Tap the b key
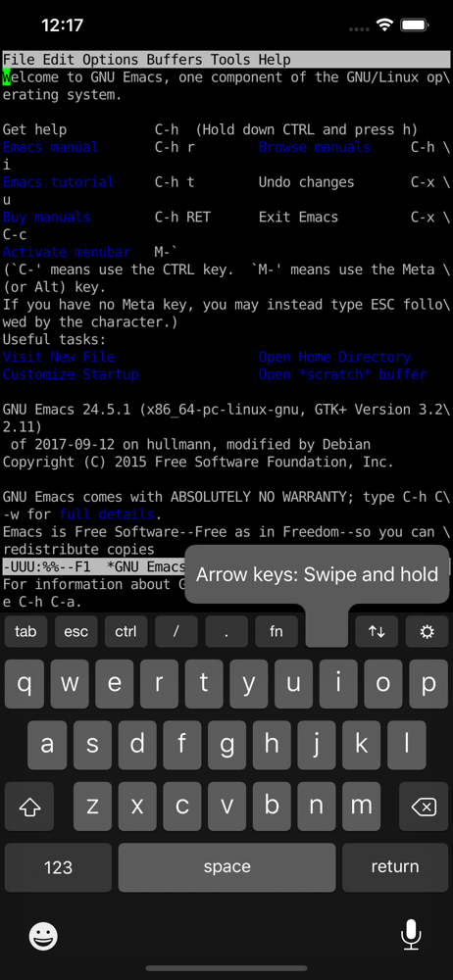453x980 pixels. [271, 807]
